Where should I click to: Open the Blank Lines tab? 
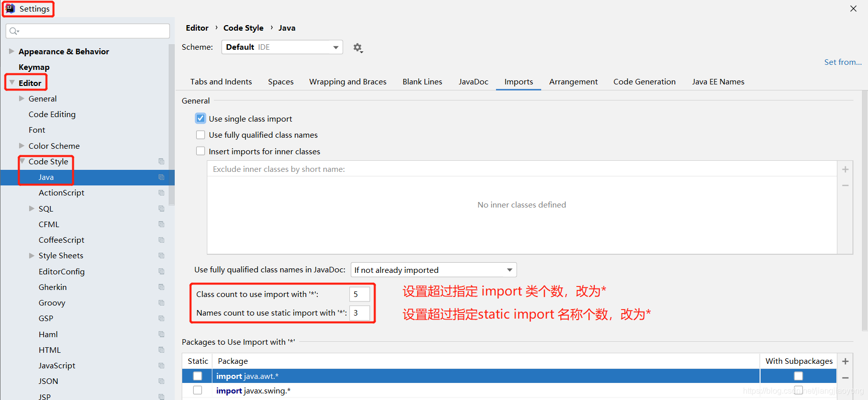coord(422,81)
